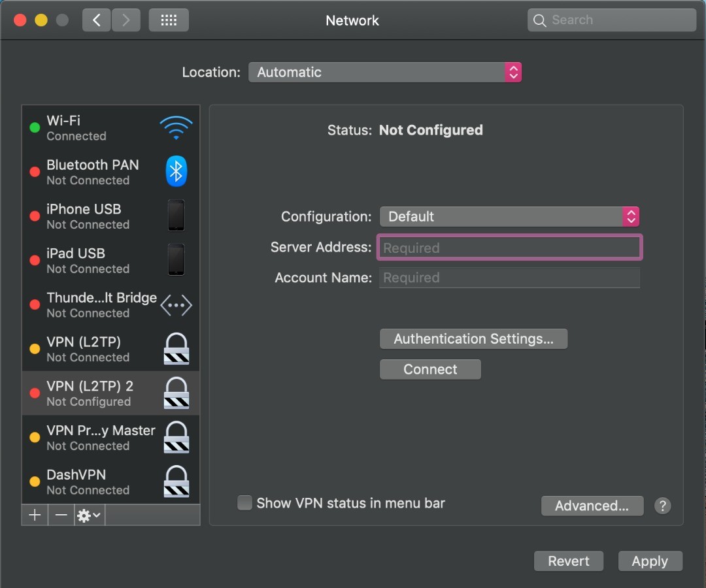Select VPN Proxy Master in service list
706x588 pixels.
(x=101, y=437)
